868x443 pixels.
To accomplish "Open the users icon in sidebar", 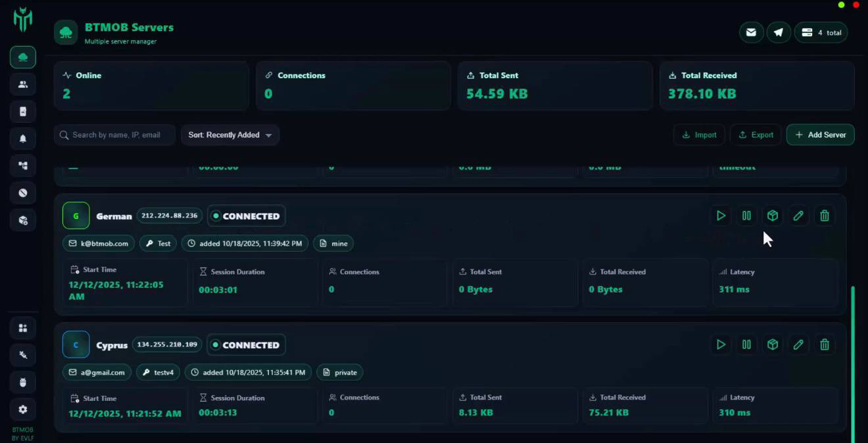I will coord(23,84).
